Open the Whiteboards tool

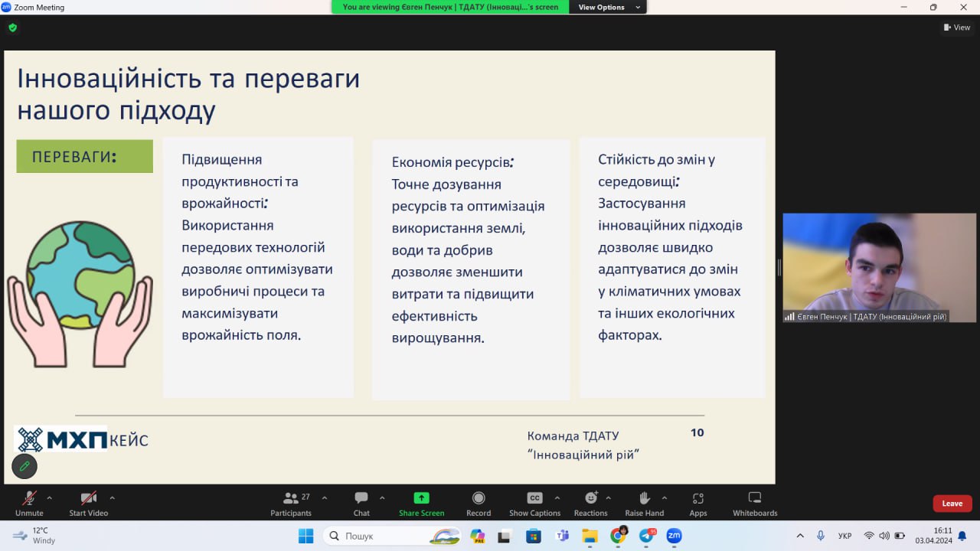754,498
